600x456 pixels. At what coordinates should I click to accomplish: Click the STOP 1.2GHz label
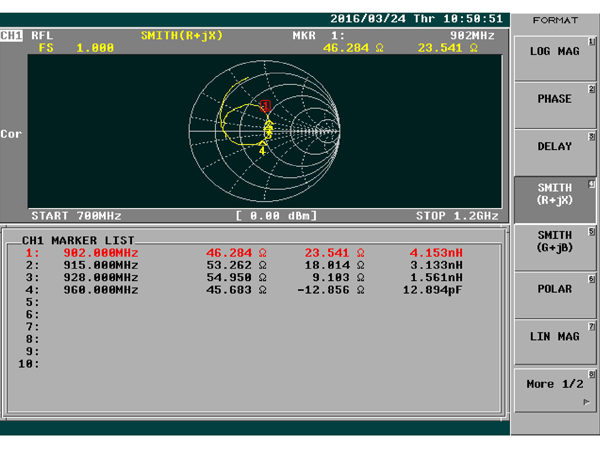457,216
